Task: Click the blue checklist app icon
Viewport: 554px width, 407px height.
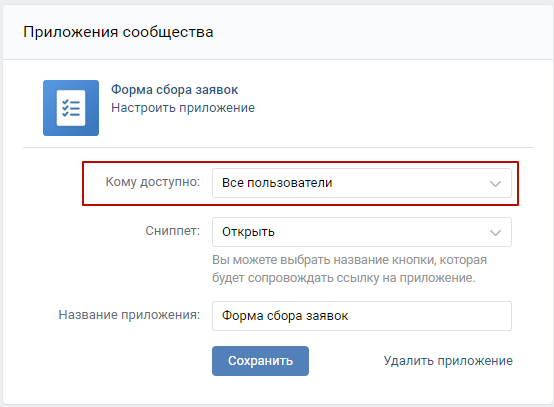Action: (71, 108)
